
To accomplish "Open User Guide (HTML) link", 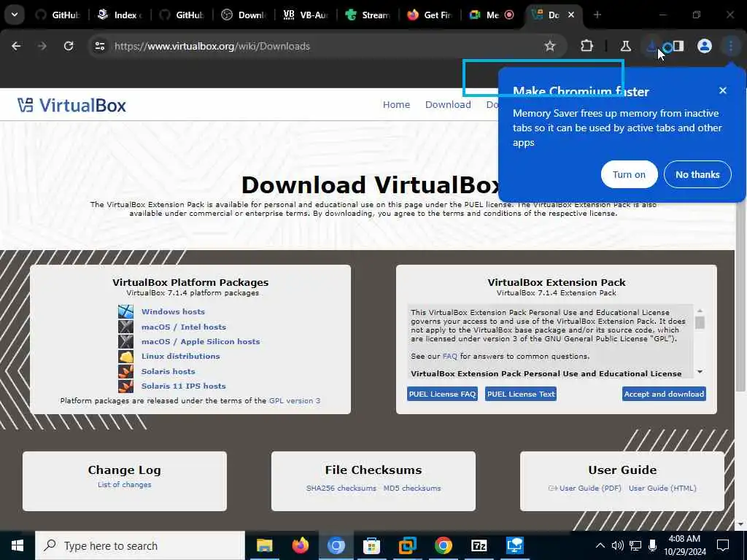I will pyautogui.click(x=662, y=488).
